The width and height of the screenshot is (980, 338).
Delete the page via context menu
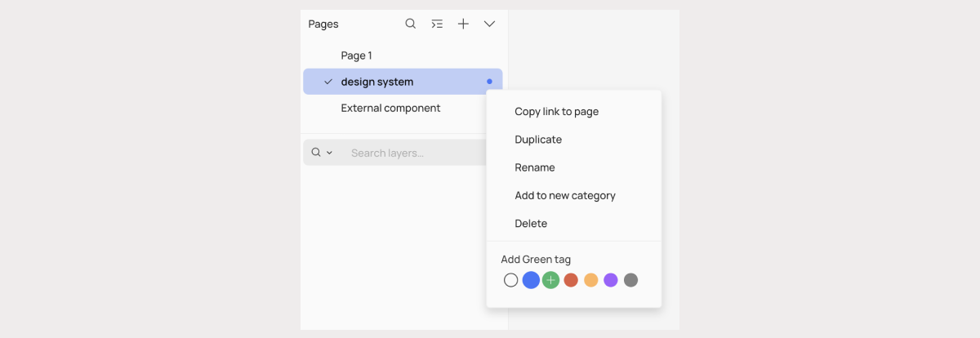click(x=531, y=223)
